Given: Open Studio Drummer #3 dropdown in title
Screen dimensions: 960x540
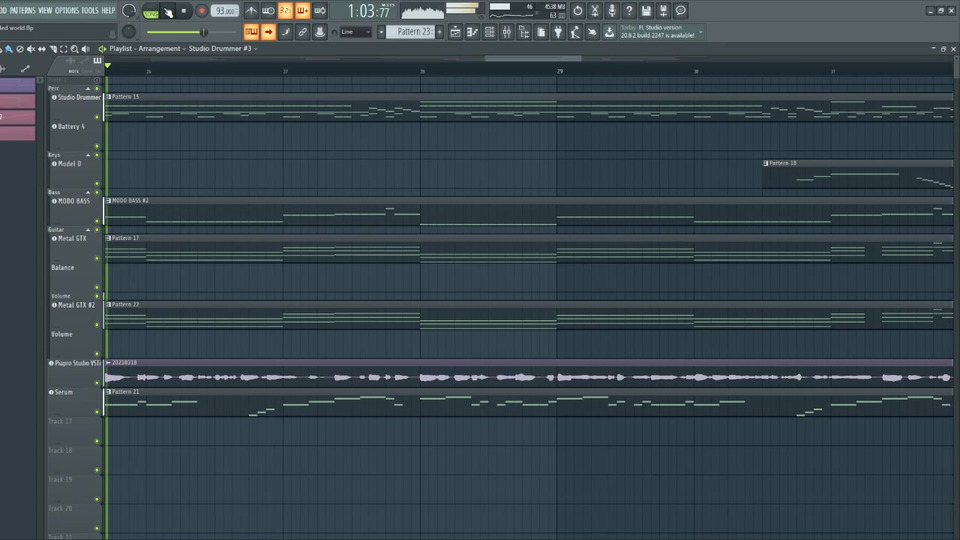Looking at the screenshot, I should point(223,48).
